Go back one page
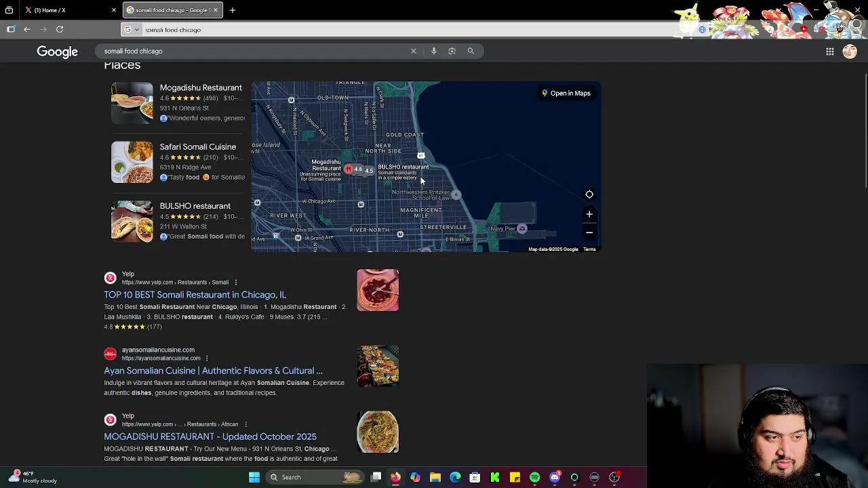Screen dimensions: 868x488 coord(27,29)
